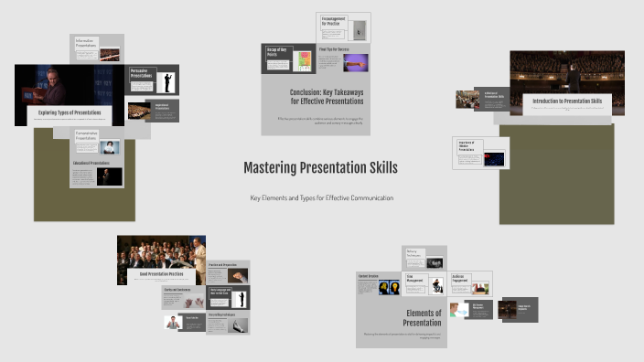
Task: Open the 'Inspirational Presentations' subtopic
Action: (152, 111)
